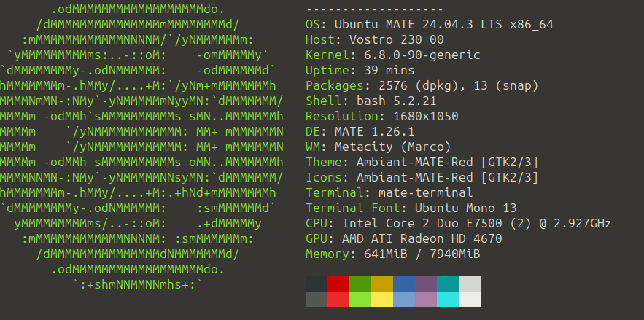The height and width of the screenshot is (320, 644).
Task: Click the Theme Ambiant-MATE-Red line
Action: (x=422, y=162)
